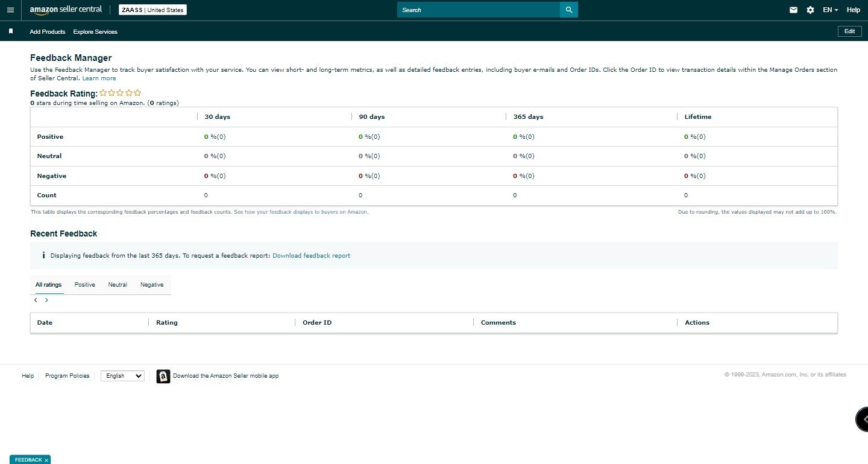Open the Program Policies footer link
This screenshot has height=464, width=868.
[67, 376]
